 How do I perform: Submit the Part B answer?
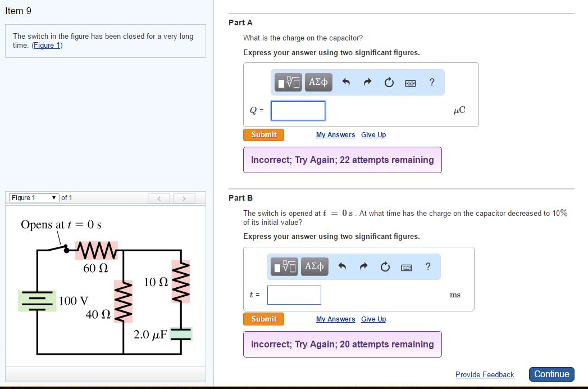pos(263,319)
